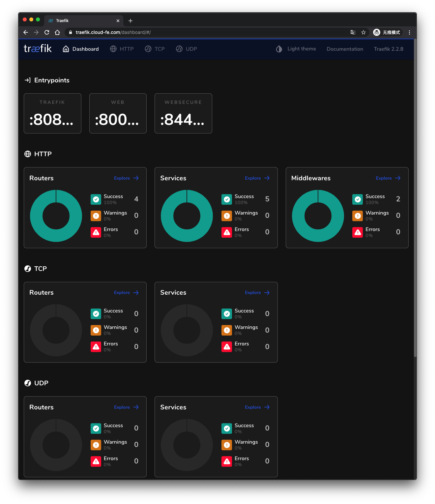Image resolution: width=435 pixels, height=504 pixels.
Task: Click UDP Services Success check icon
Action: pyautogui.click(x=227, y=428)
